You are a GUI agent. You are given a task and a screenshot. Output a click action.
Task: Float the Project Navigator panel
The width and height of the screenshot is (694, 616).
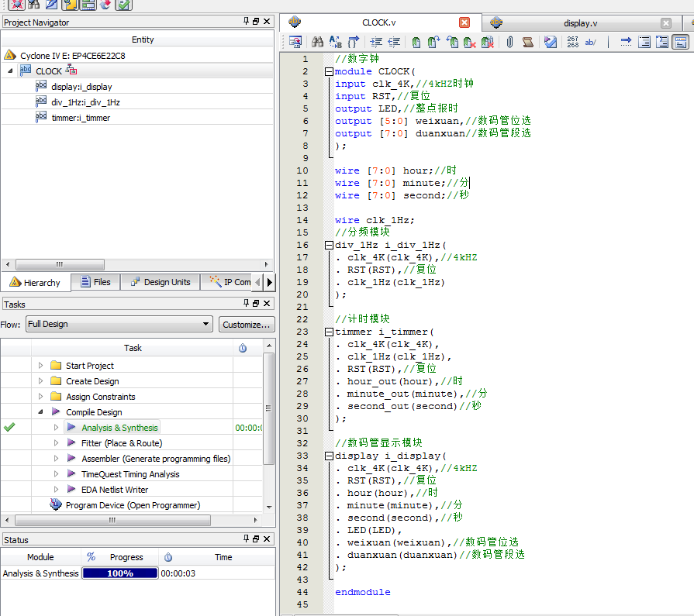coord(256,21)
